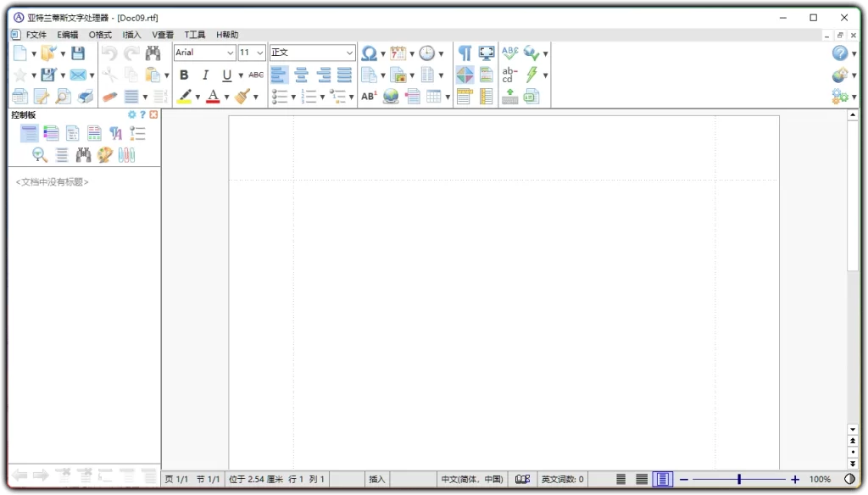Screen dimensions: 868x495
Task: Insert a table using the table grid icon
Action: tap(433, 96)
